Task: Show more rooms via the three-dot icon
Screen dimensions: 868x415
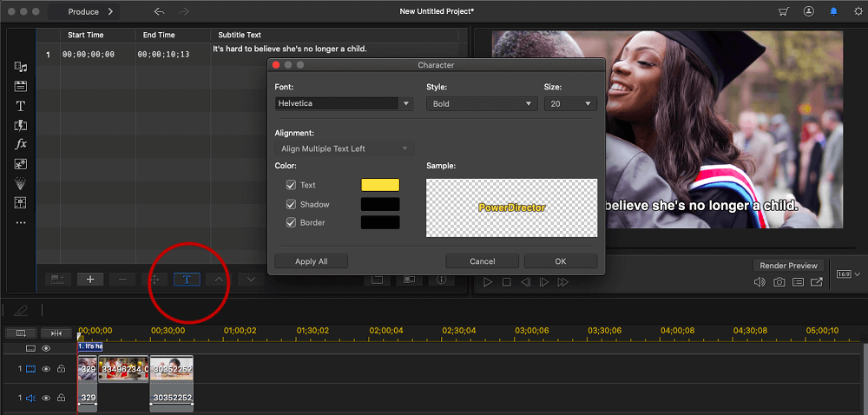Action: click(21, 223)
